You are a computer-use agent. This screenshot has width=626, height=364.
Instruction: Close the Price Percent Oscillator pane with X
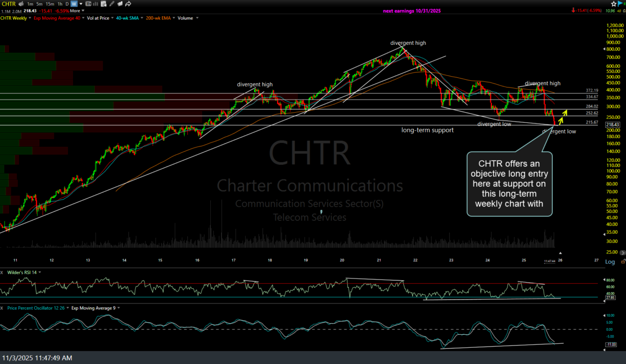[2, 308]
